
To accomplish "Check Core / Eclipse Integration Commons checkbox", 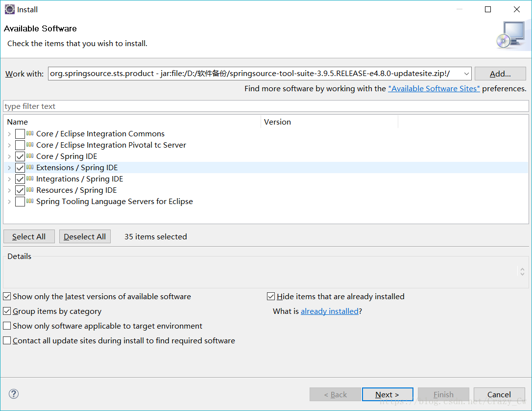I will [20, 134].
